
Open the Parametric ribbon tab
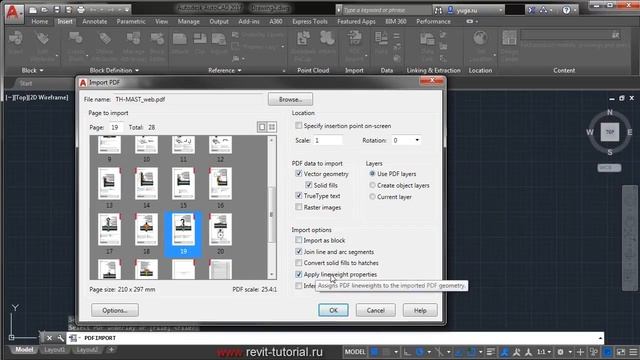pyautogui.click(x=131, y=21)
